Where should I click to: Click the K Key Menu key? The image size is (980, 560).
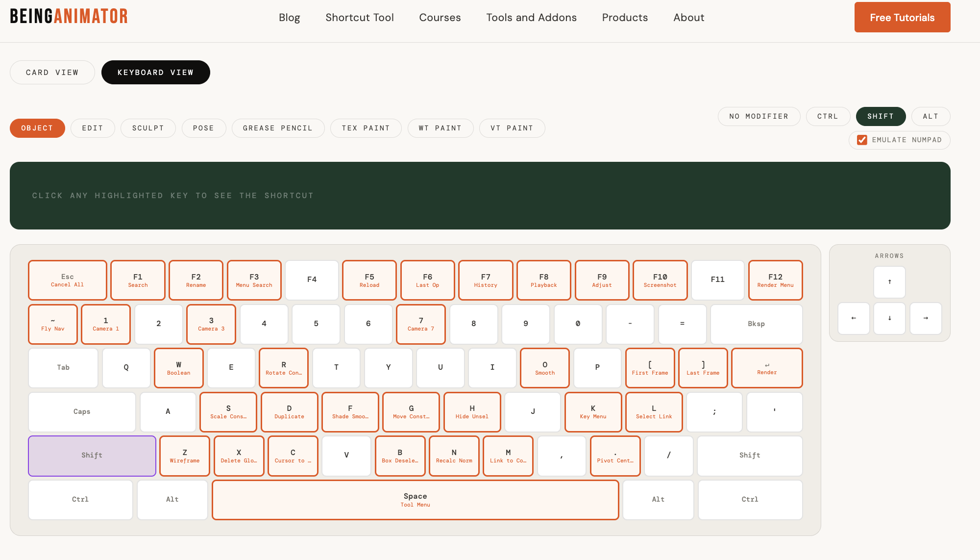coord(593,412)
